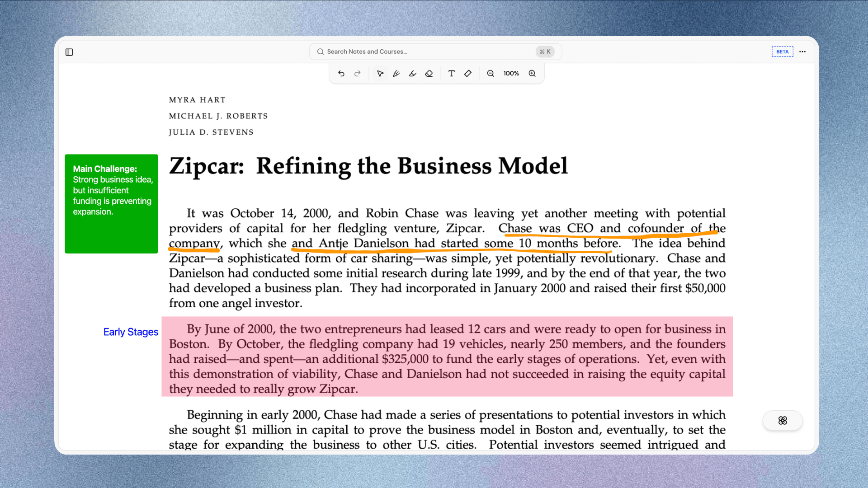Click the ⌘K shortcut badge
Screen dimensions: 868x488
coord(545,52)
